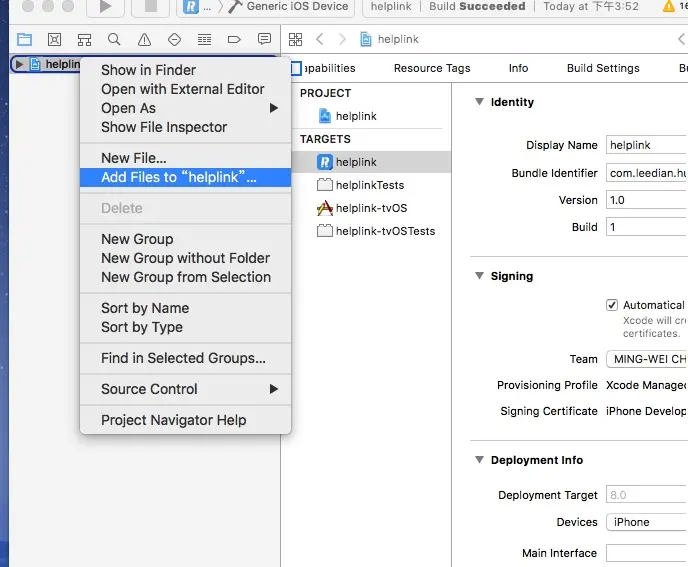The height and width of the screenshot is (567, 688).
Task: Open the Issue navigator warning triangle
Action: point(144,39)
